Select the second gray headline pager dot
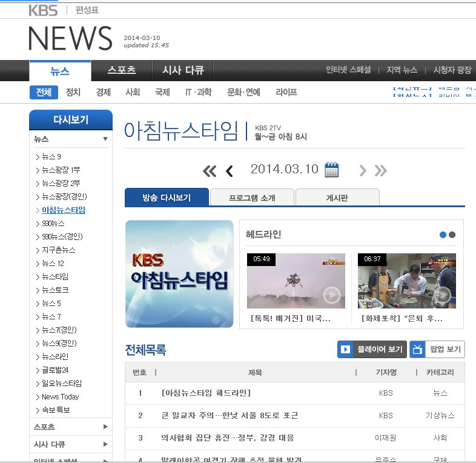Screen dimensions: 476x463 pos(452,235)
